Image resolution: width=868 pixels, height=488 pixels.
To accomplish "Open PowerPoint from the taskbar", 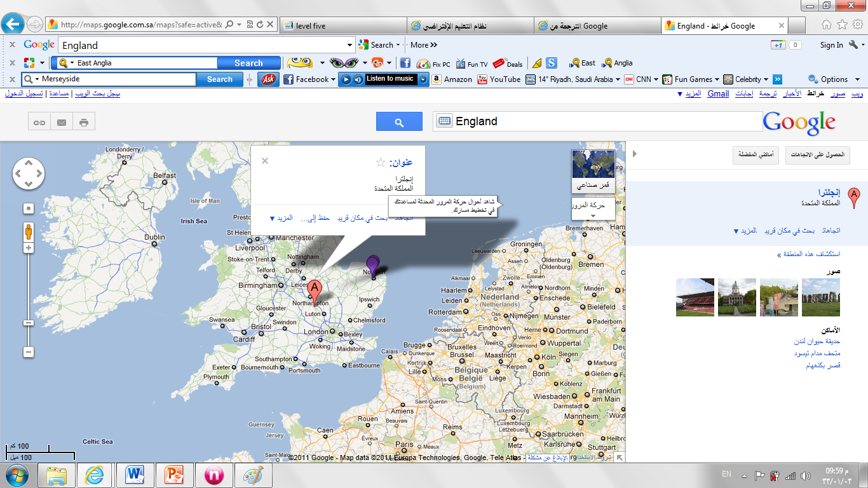I will point(173,475).
